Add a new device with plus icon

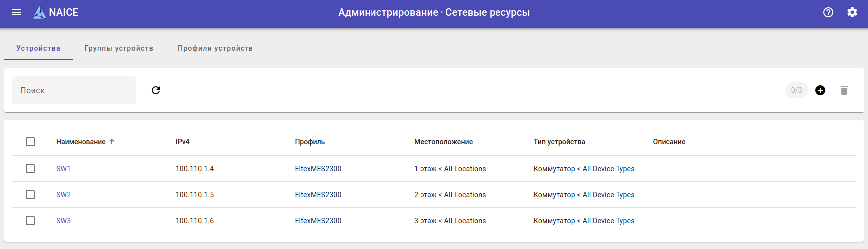[820, 90]
